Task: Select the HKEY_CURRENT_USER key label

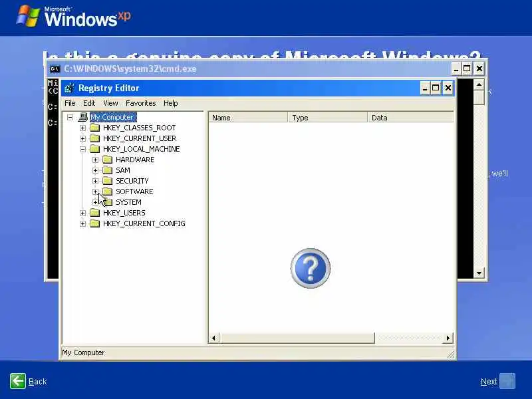Action: pos(140,138)
